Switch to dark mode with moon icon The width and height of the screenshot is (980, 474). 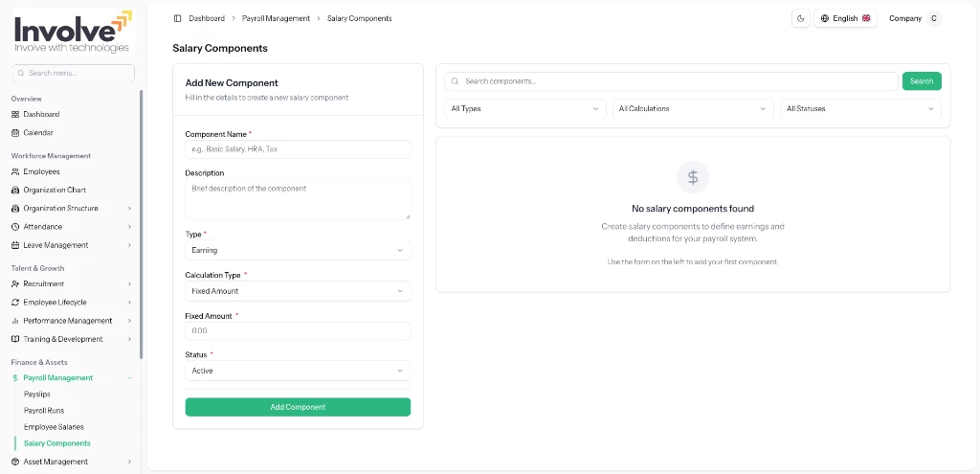pyautogui.click(x=801, y=18)
